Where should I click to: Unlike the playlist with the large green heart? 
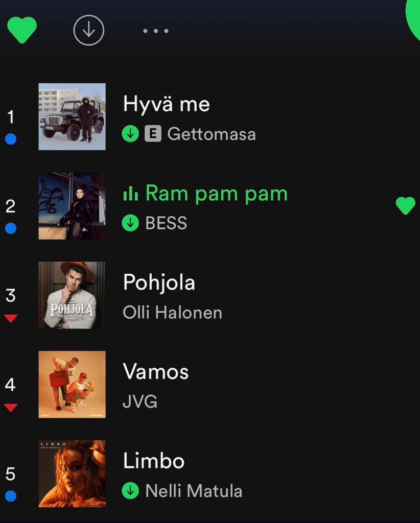(22, 30)
